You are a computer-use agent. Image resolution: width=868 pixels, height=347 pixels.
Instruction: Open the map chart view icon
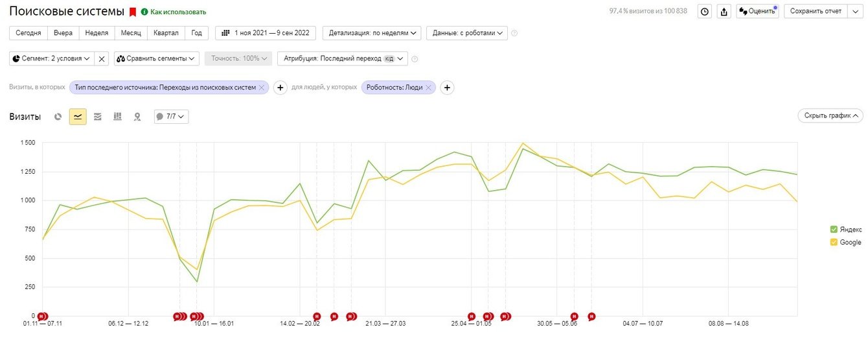click(137, 117)
